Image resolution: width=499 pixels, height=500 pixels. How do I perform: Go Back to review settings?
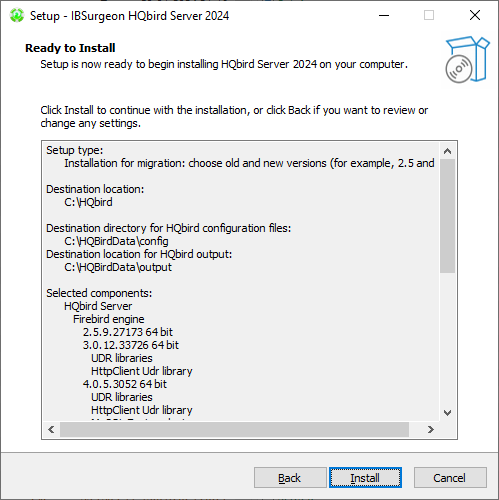pos(290,477)
